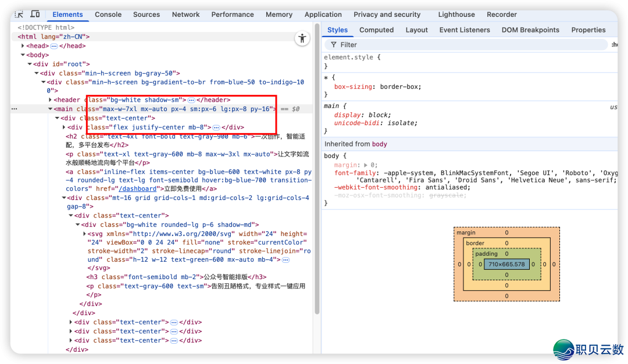628x364 pixels.
Task: Open the Network tab
Action: pyautogui.click(x=186, y=15)
